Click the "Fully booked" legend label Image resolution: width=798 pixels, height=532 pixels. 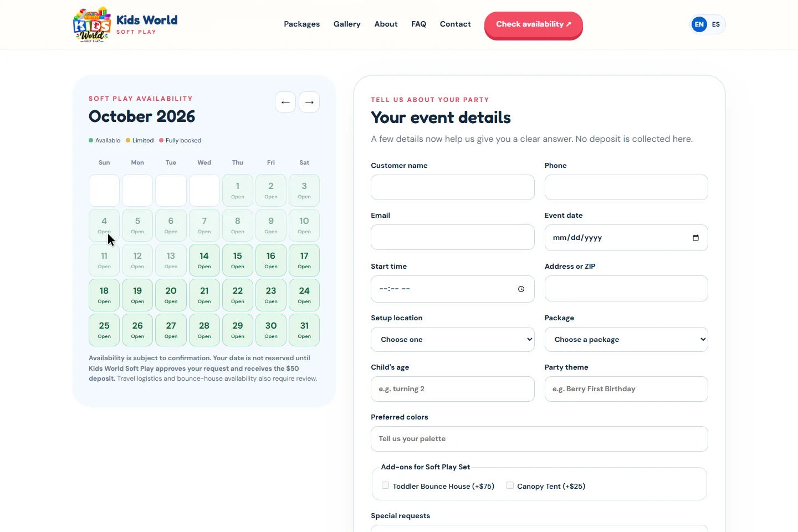tap(183, 140)
